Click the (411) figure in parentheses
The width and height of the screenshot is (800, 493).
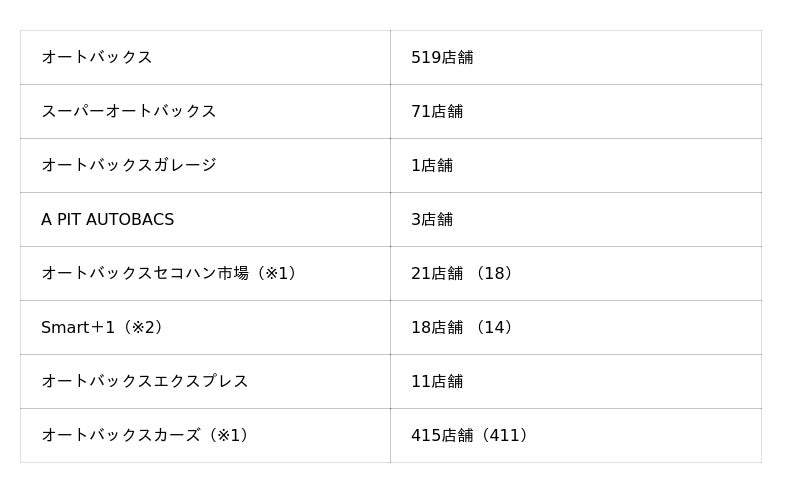pos(505,435)
